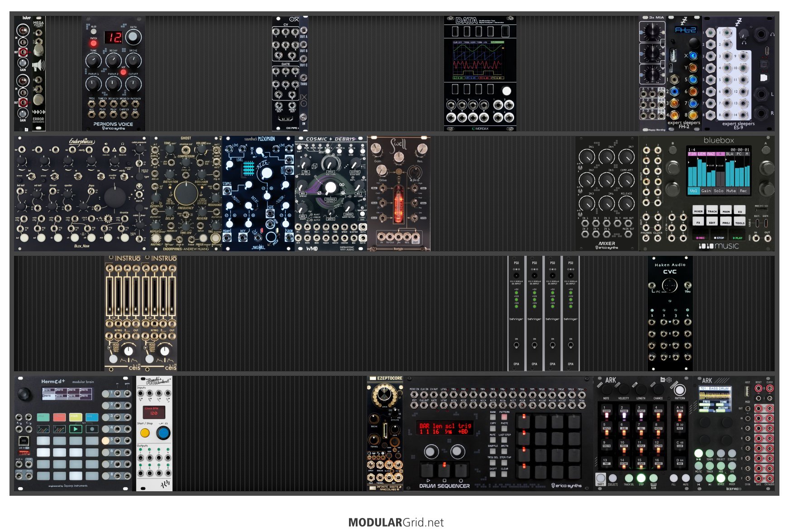
Task: Select the Cosmic Debris module
Action: pyautogui.click(x=331, y=193)
